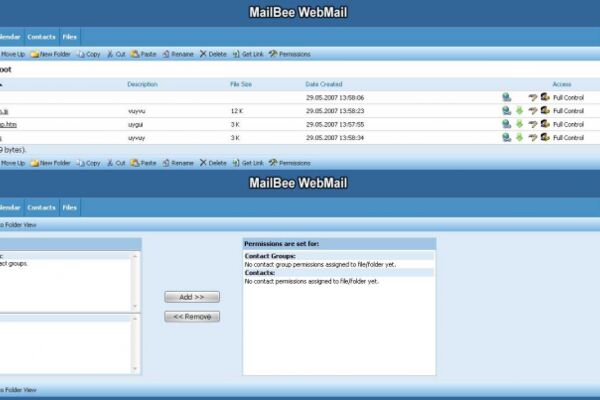600x400 pixels.
Task: Click Paste in toolbar below the file list
Action: (x=143, y=163)
